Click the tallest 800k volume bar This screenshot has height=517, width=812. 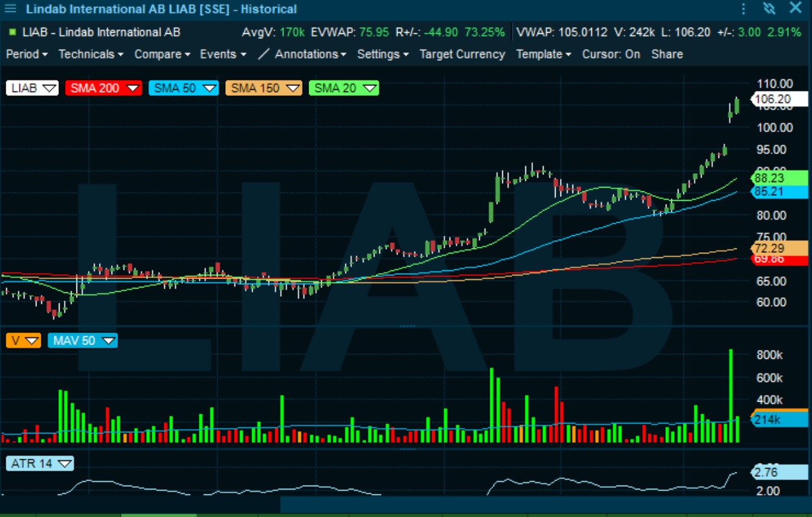point(730,397)
